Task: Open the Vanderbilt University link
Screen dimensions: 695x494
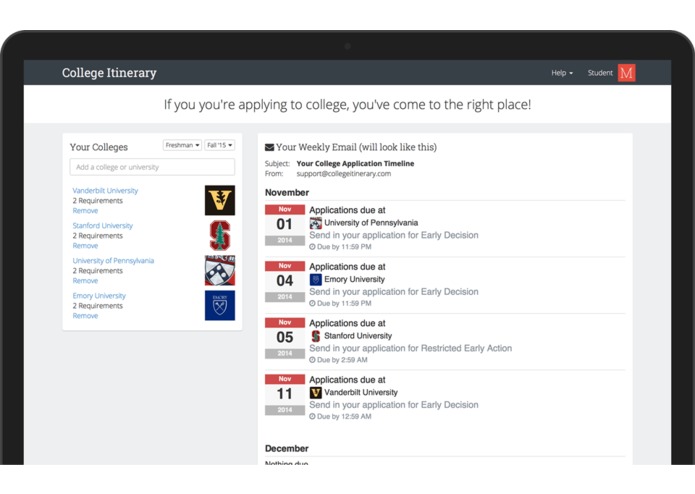Action: [x=105, y=191]
